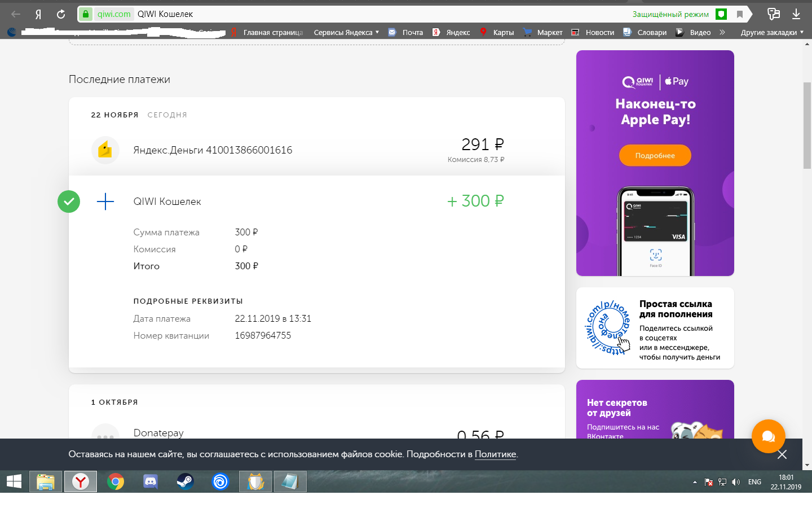Click the receipt number "16987964755"

tap(263, 335)
